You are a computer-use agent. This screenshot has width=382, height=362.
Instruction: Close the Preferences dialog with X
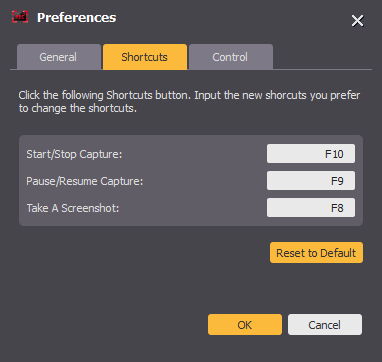357,21
